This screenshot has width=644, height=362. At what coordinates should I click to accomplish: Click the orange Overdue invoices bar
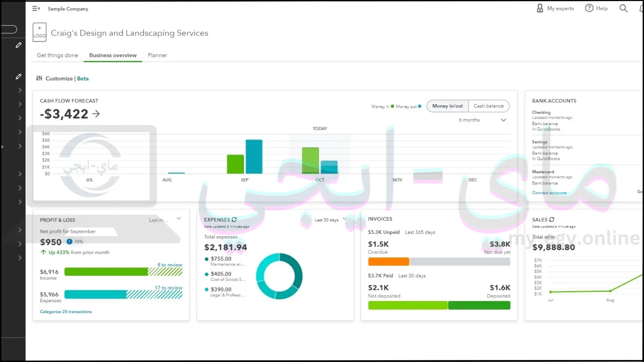388,261
